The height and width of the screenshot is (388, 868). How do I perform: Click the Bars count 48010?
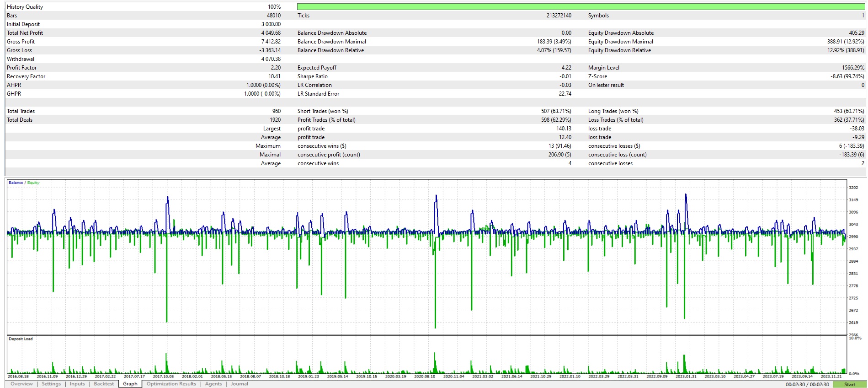pyautogui.click(x=274, y=16)
